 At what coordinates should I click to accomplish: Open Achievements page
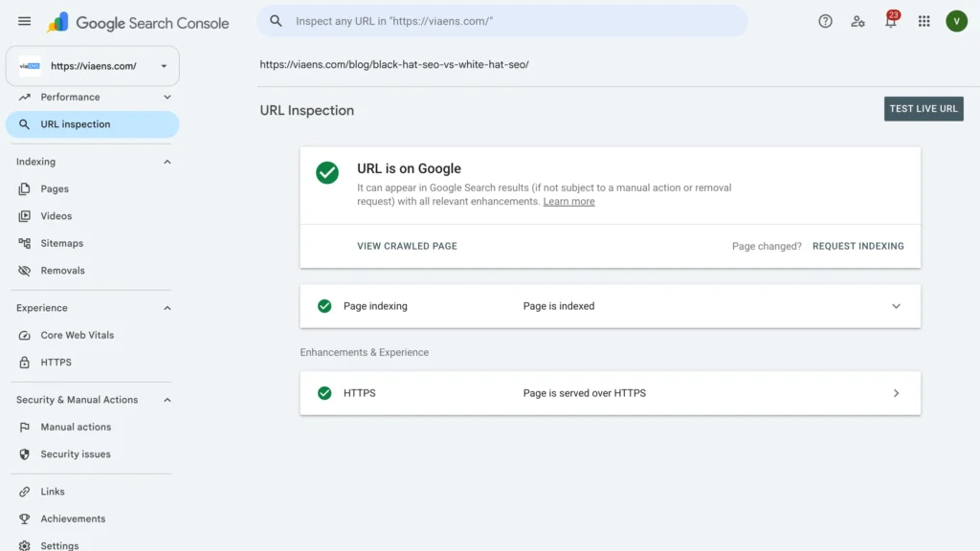[x=73, y=518]
